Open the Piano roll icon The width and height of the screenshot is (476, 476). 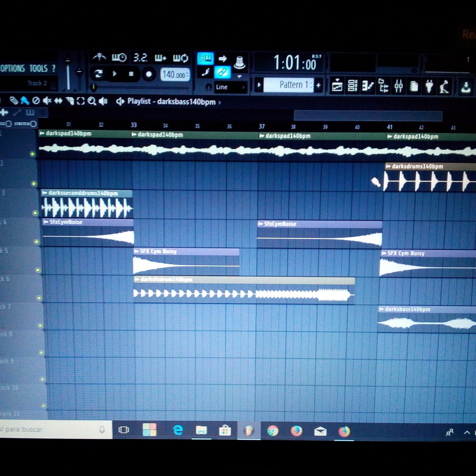[x=368, y=86]
